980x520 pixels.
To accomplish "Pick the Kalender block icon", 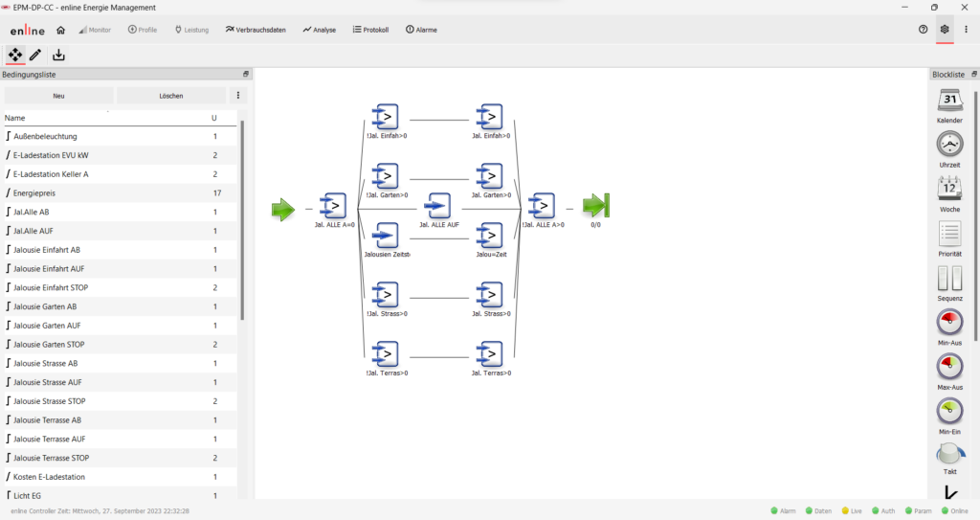I will (x=949, y=101).
